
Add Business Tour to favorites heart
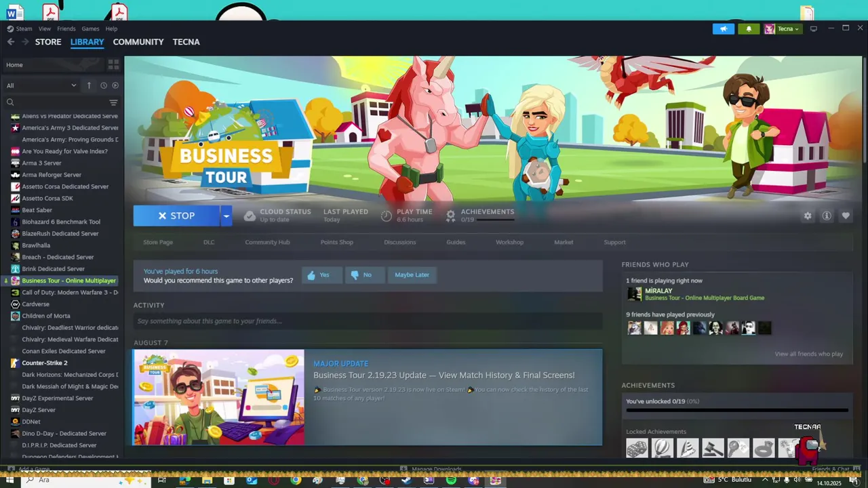coord(846,216)
